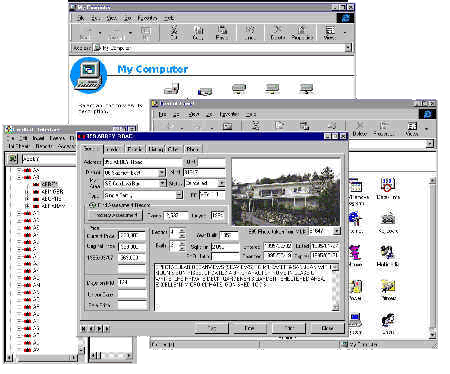
Task: Click the Cut icon in My Computer toolbar
Action: click(x=174, y=32)
